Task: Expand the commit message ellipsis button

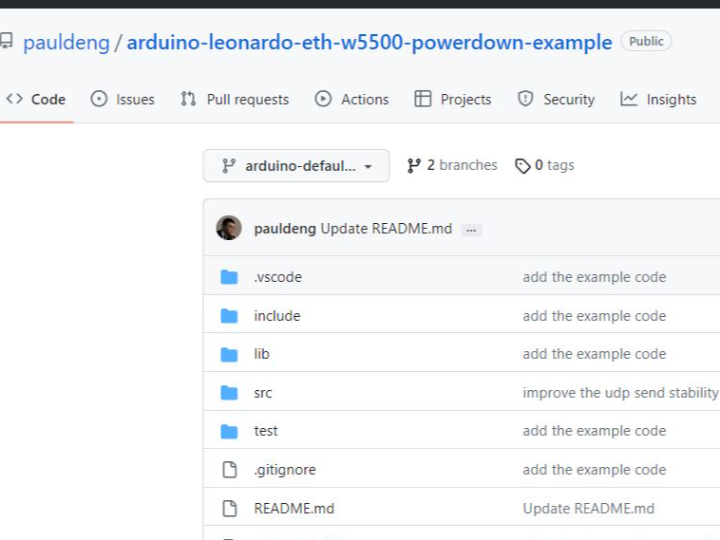Action: click(x=472, y=230)
